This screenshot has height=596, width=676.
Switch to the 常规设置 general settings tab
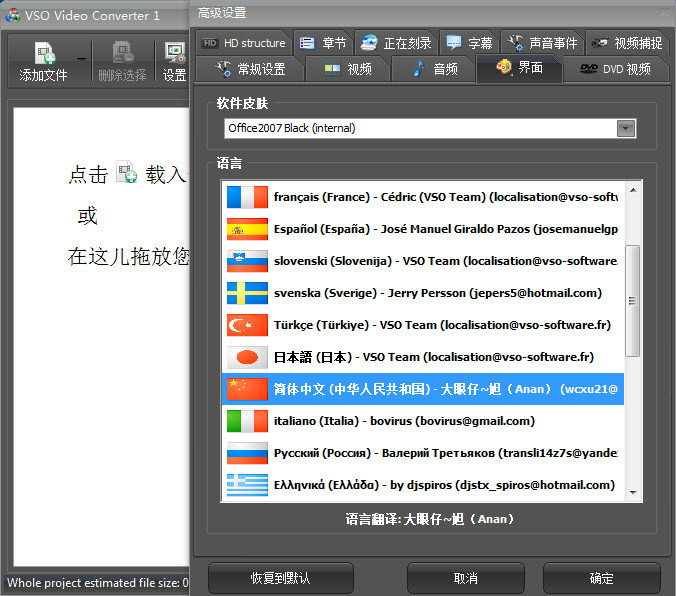tap(250, 69)
